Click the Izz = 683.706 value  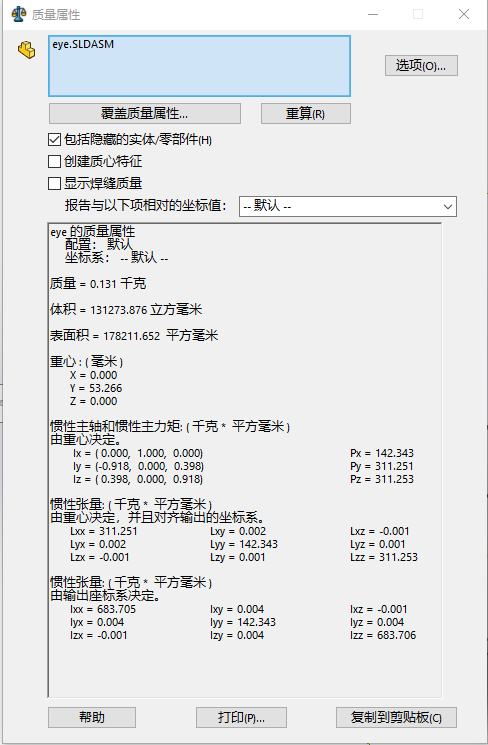(x=383, y=635)
